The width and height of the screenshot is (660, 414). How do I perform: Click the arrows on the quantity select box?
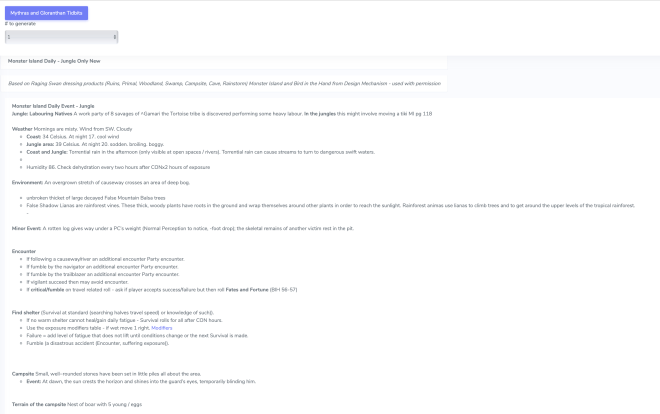pos(115,36)
